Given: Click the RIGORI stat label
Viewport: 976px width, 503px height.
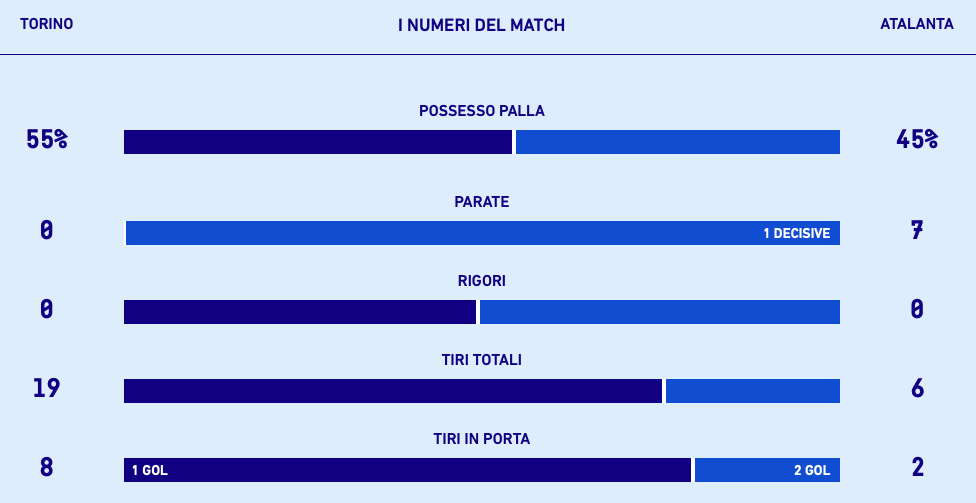Looking at the screenshot, I should click(481, 281).
